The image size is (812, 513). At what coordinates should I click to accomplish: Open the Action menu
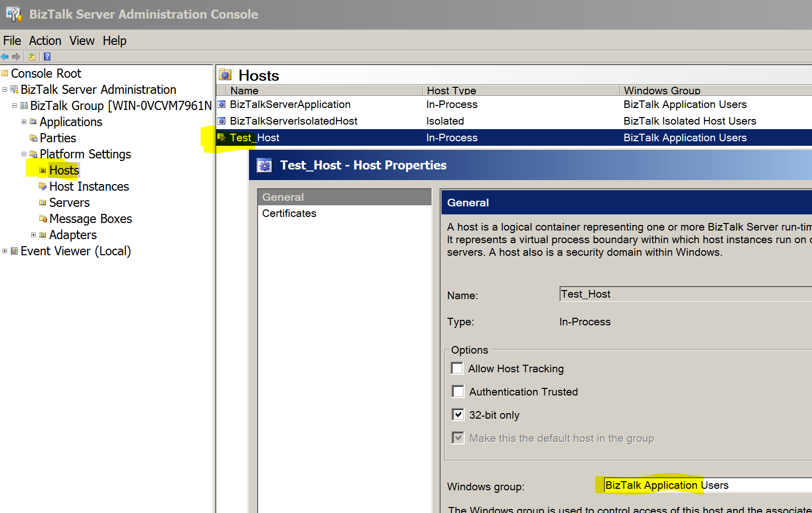45,41
